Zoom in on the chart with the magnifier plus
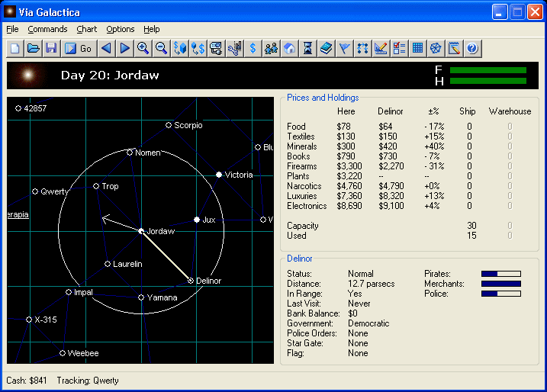 143,48
